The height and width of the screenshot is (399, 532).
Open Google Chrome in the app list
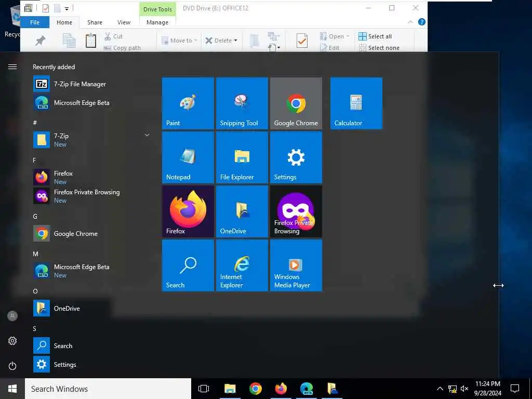click(x=91, y=233)
